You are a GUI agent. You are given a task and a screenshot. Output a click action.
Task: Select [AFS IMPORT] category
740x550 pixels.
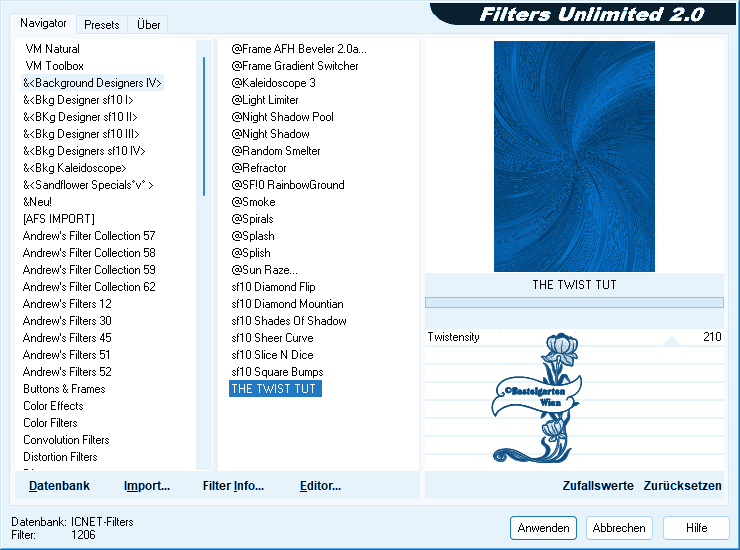59,219
